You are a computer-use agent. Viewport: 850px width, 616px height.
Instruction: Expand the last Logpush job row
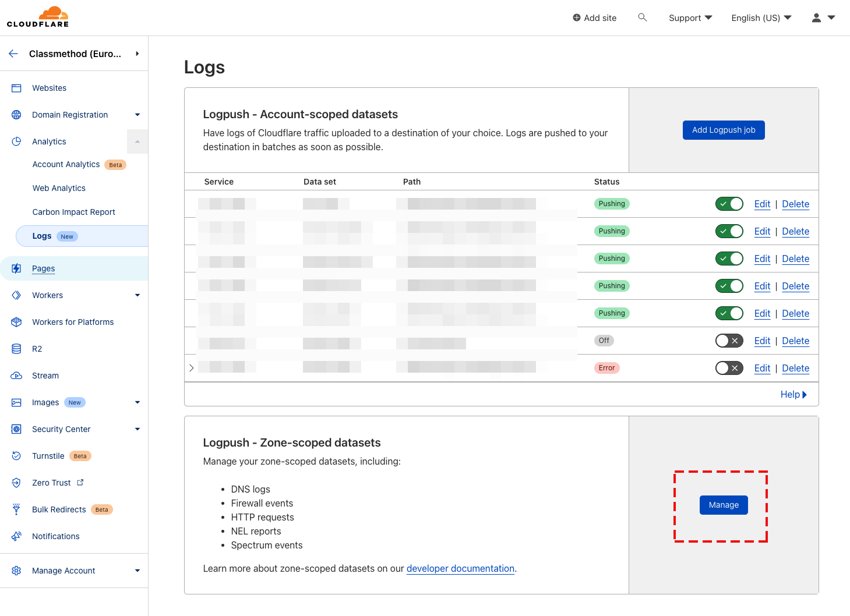click(191, 367)
